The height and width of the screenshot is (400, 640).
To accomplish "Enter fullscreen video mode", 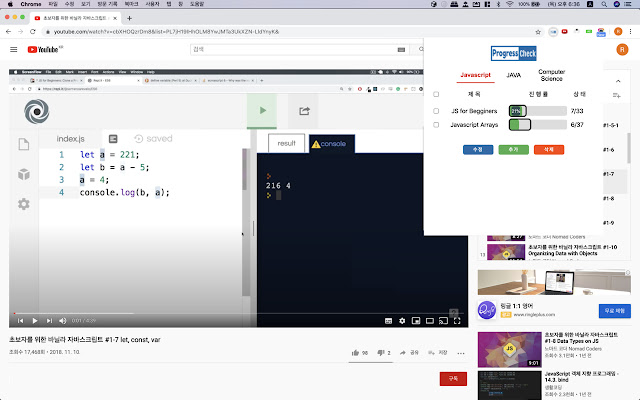I will (458, 320).
